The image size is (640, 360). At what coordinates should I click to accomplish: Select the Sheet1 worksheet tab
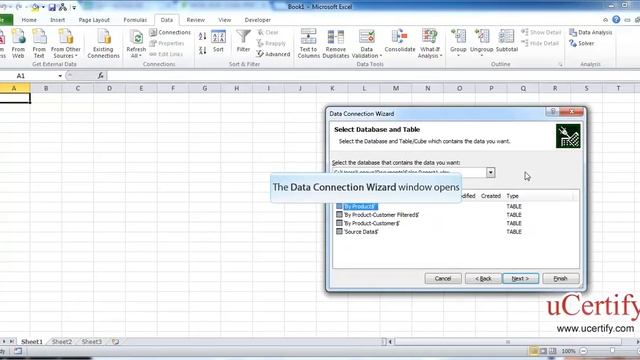32,342
